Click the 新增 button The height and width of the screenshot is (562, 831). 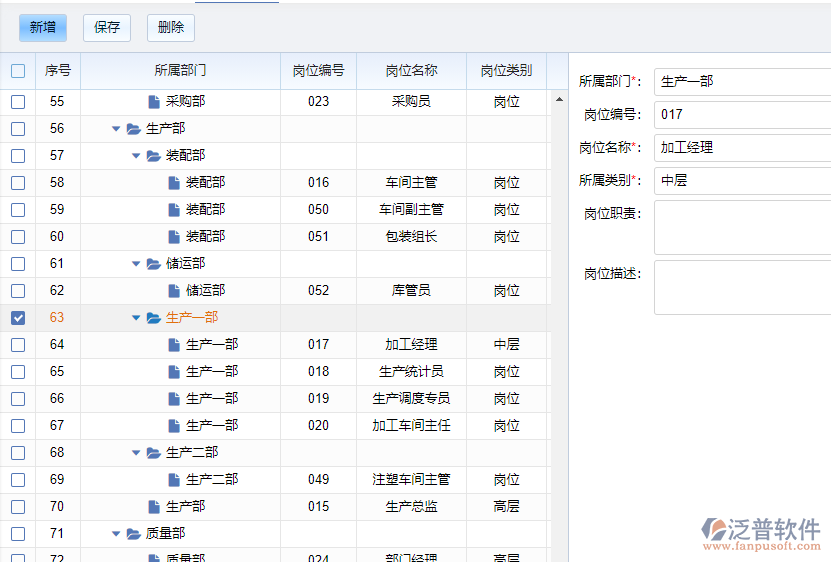[x=42, y=27]
